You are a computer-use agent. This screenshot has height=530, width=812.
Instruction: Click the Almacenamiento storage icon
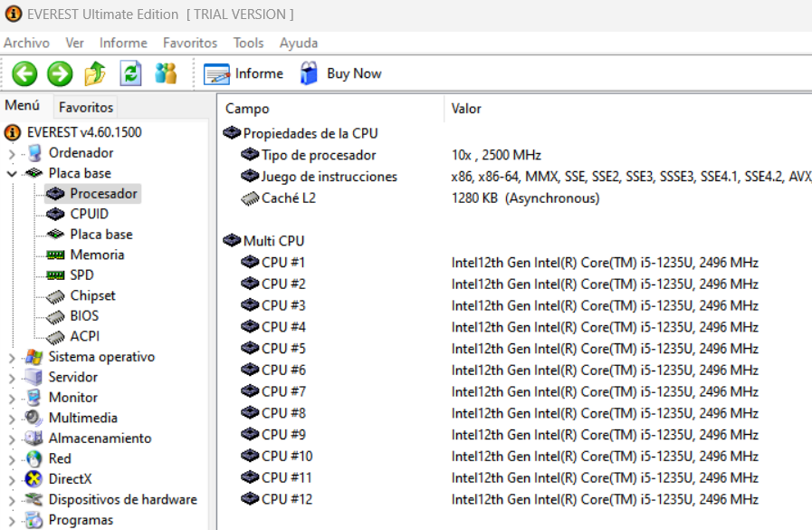[34, 438]
